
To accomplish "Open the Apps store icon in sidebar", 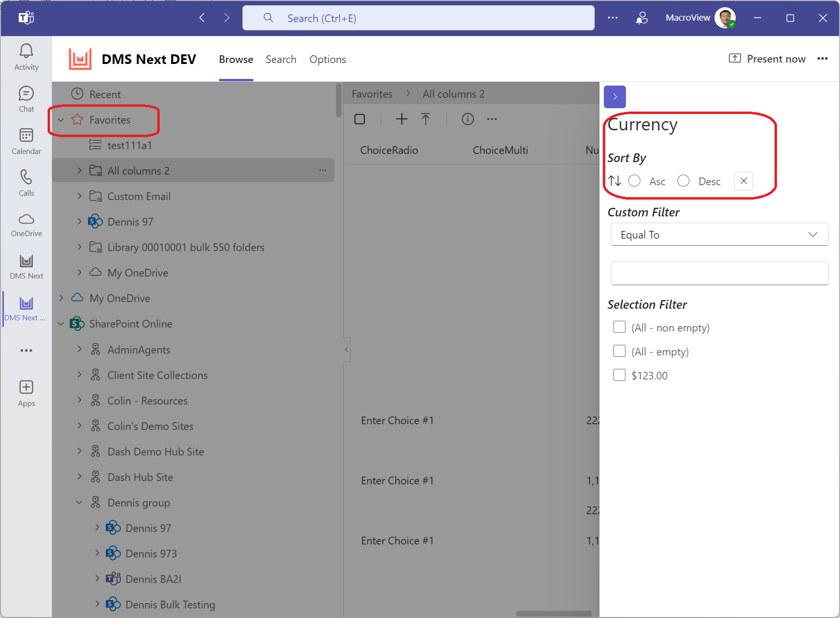I will point(26,393).
